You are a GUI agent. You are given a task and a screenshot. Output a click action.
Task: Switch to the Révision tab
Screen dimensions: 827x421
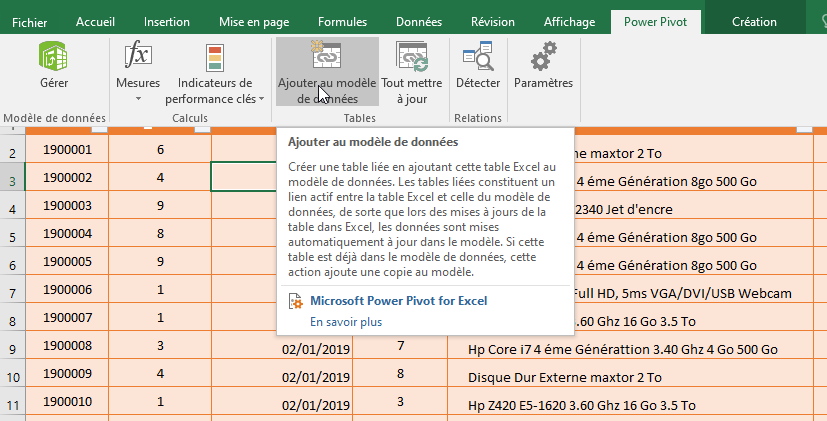[493, 22]
